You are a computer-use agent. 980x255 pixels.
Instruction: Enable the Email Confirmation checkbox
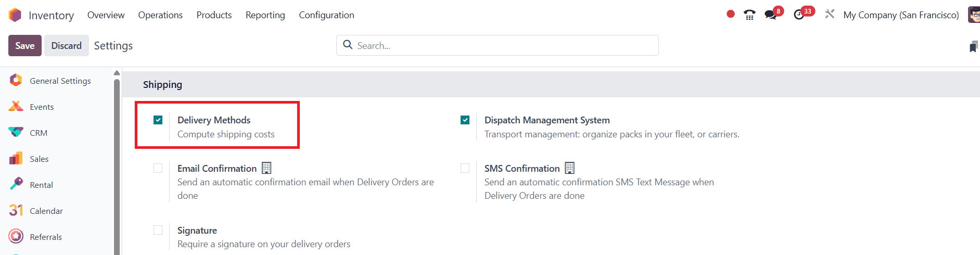158,168
